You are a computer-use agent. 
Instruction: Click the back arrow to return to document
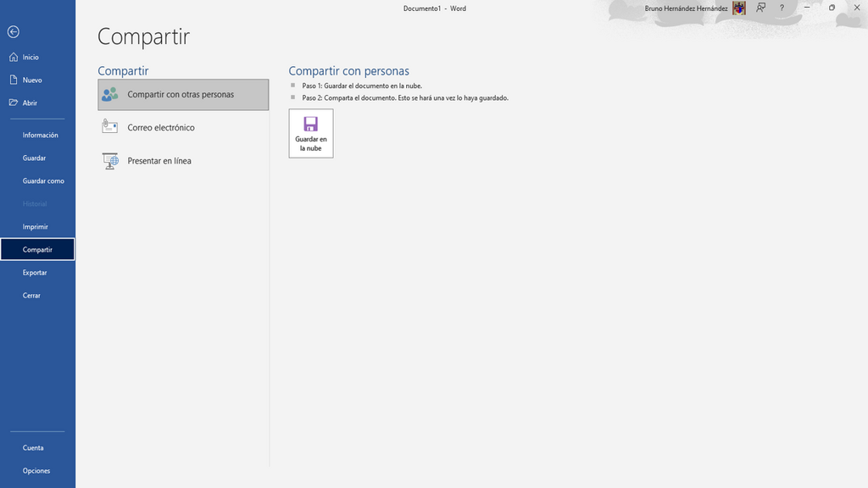click(x=14, y=32)
